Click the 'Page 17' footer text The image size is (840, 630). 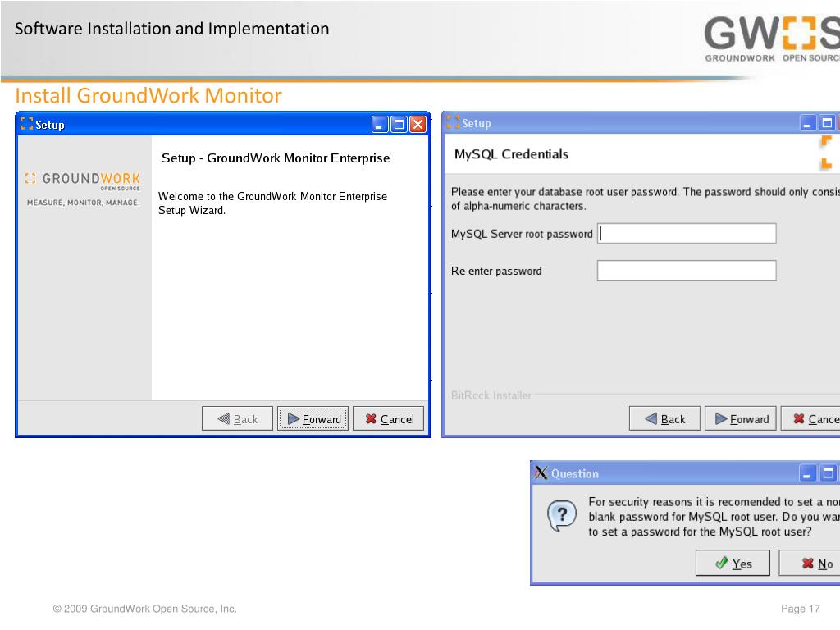[x=801, y=609]
